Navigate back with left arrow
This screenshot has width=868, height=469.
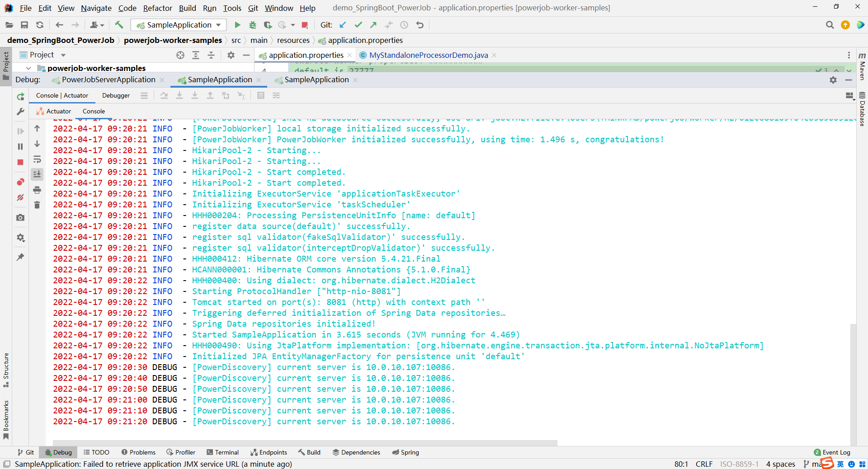pos(59,25)
